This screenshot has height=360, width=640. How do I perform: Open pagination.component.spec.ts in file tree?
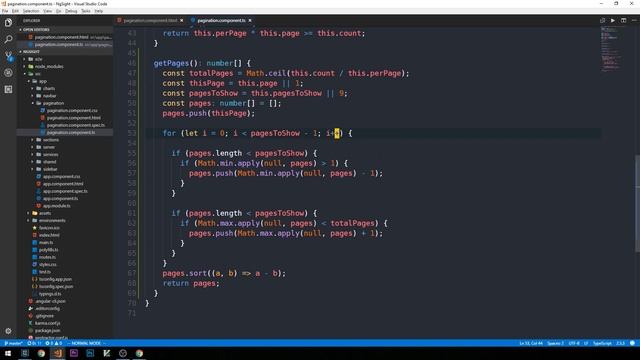click(76, 125)
